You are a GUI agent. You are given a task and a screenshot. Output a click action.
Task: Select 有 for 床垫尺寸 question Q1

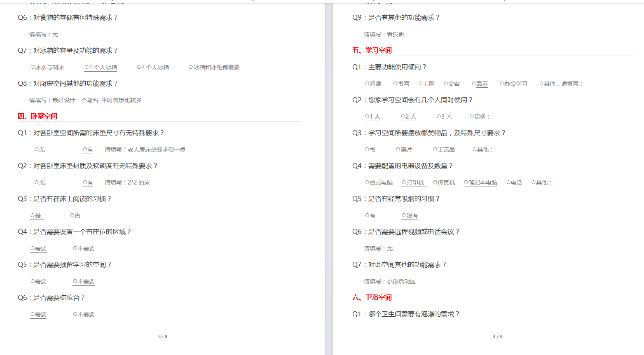88,149
